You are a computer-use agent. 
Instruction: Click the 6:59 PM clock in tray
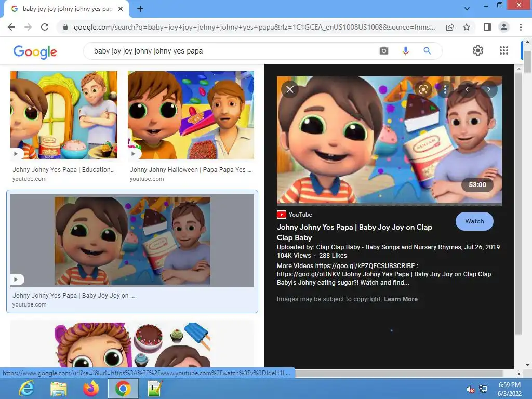(509, 385)
